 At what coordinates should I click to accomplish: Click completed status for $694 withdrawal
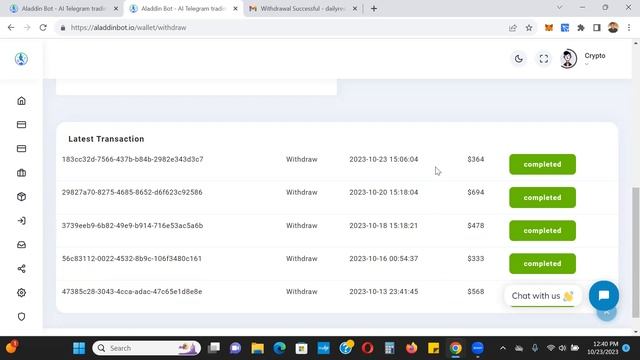pos(542,198)
